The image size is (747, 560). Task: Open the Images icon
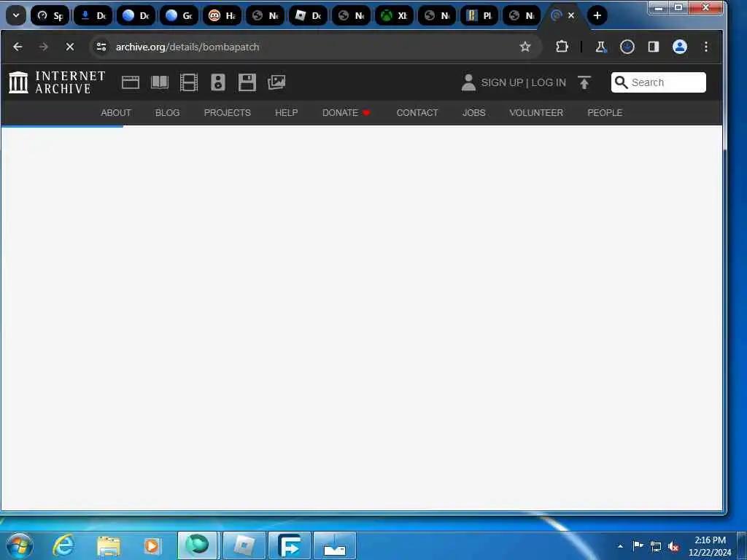276,82
